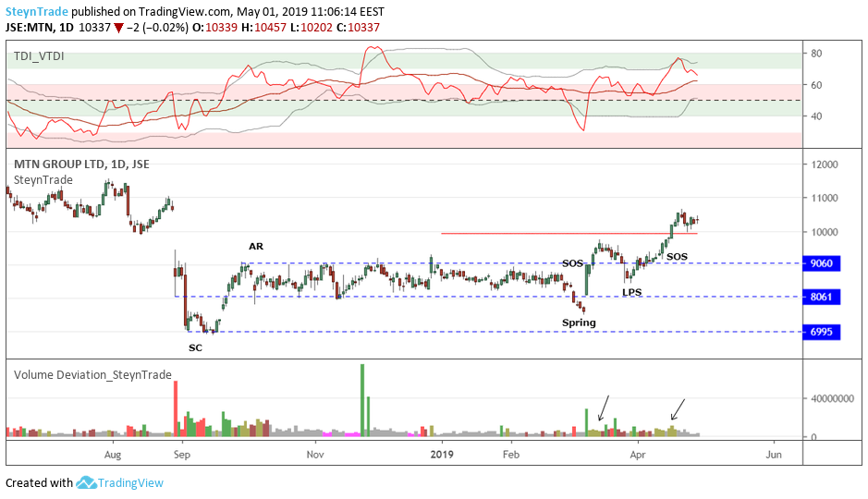Select the TDI_VTDI indicator label
The image size is (868, 499).
coord(40,55)
